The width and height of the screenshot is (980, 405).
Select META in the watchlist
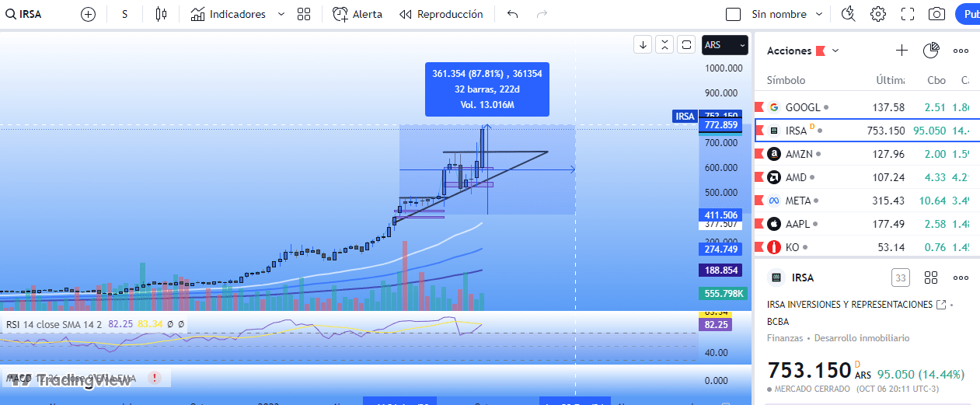[x=867, y=201]
